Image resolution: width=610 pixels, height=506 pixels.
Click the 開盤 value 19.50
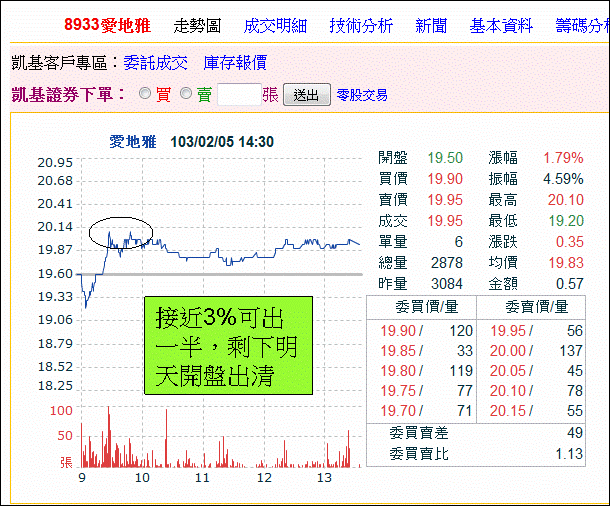tap(445, 158)
